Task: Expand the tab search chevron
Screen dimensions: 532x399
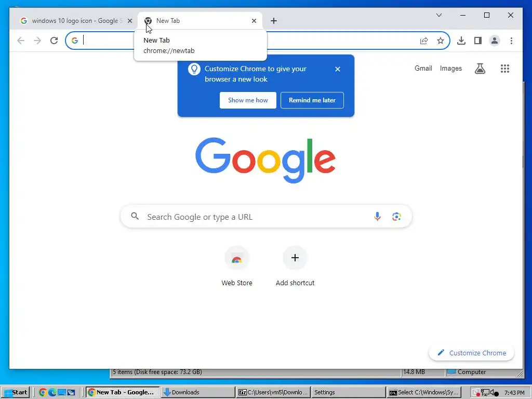Action: point(438,15)
